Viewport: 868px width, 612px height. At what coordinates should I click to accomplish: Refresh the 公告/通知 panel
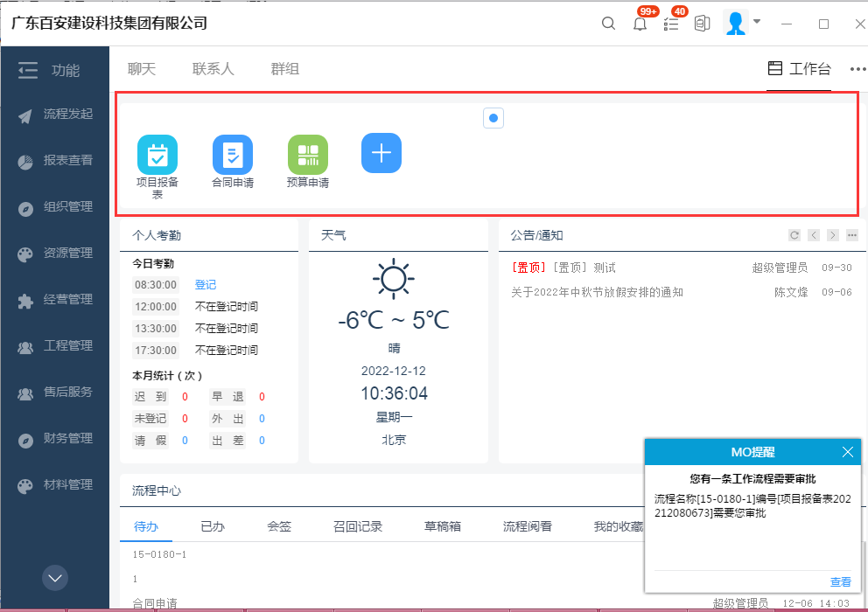point(794,235)
